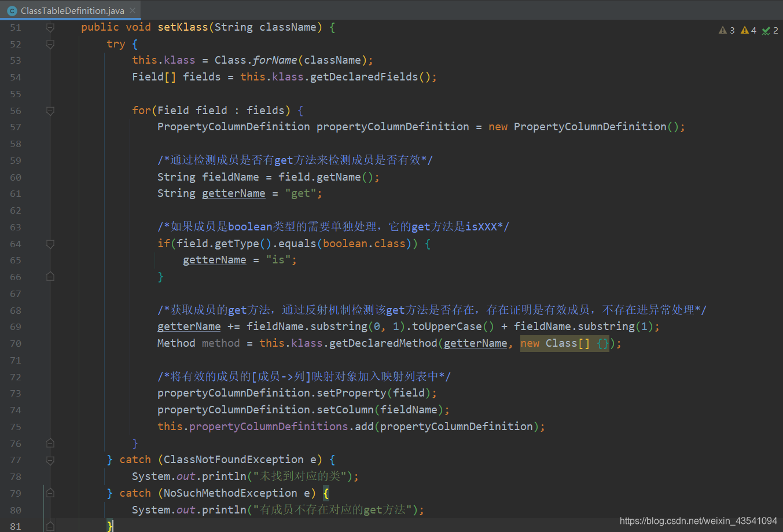Viewport: 783px width, 532px height.
Task: Collapse the ClassNotFoundException catch at line 77
Action: (50, 460)
